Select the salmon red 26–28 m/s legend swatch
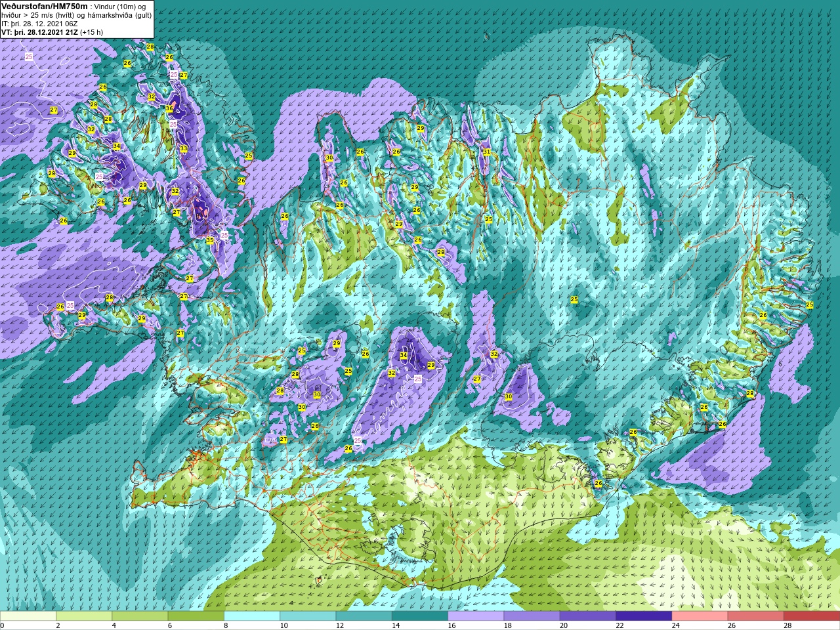The width and height of the screenshot is (840, 630). [755, 616]
